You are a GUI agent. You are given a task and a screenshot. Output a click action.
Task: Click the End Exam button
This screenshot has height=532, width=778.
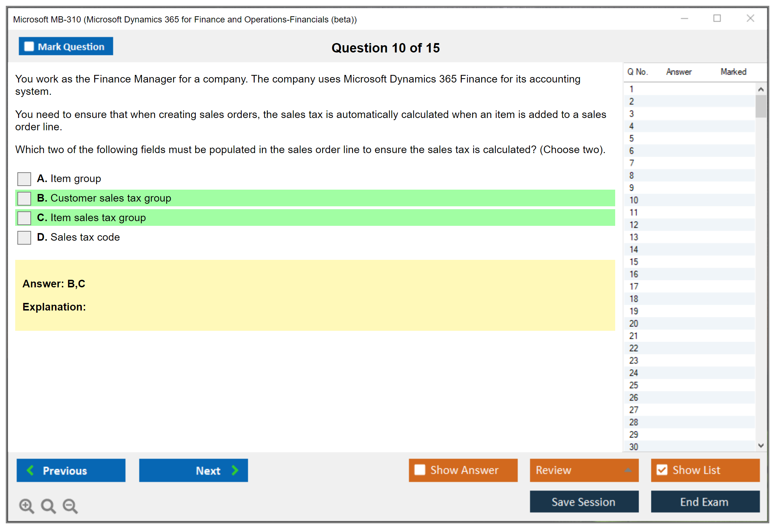(x=705, y=502)
